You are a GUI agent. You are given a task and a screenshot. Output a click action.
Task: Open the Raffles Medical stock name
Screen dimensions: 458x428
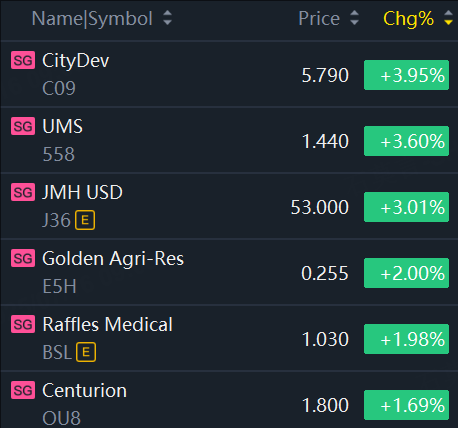coord(108,325)
